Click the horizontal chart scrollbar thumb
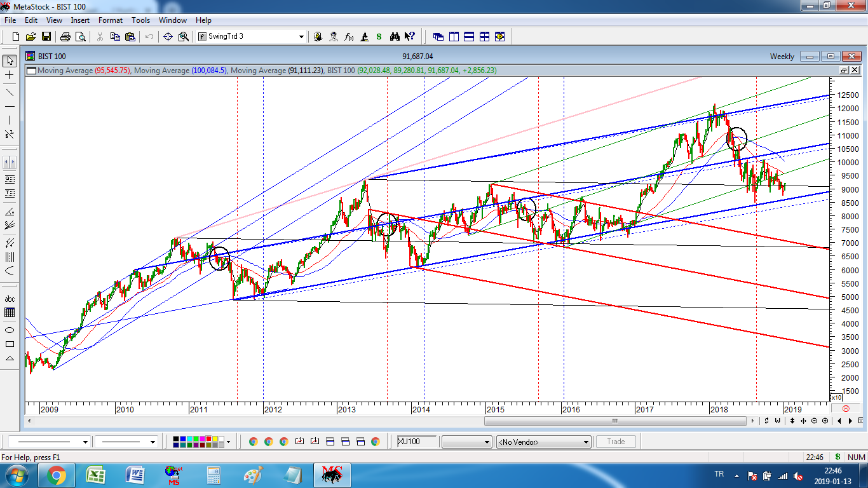The image size is (868, 488). (615, 421)
